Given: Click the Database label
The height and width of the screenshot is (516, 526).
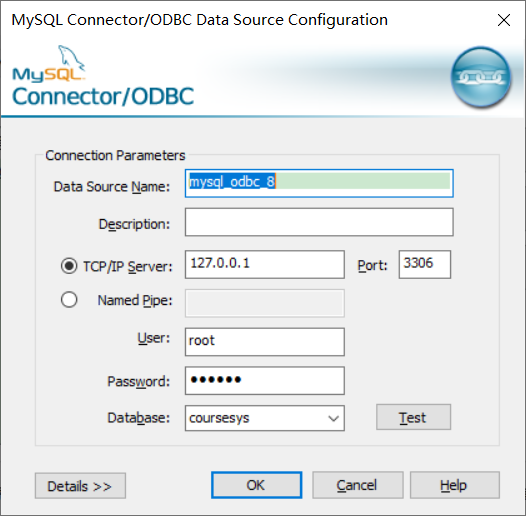Looking at the screenshot, I should 139,418.
